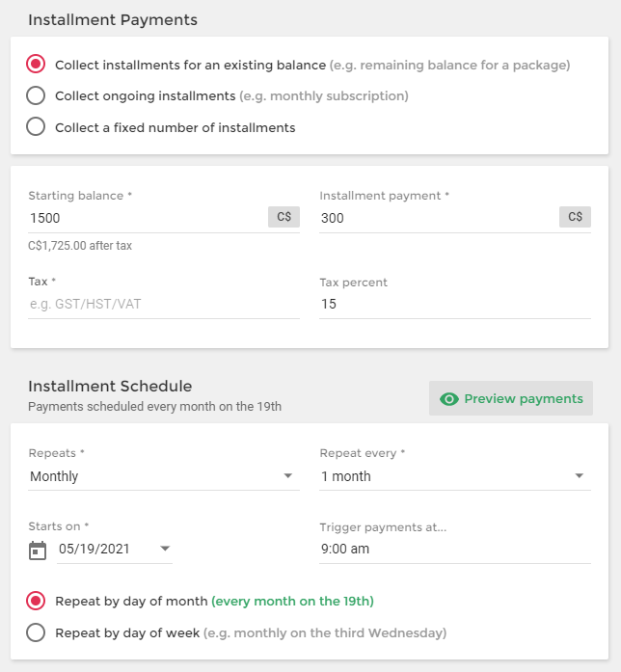
Task: Click the Monthly value in Repeats field
Action: (x=54, y=476)
